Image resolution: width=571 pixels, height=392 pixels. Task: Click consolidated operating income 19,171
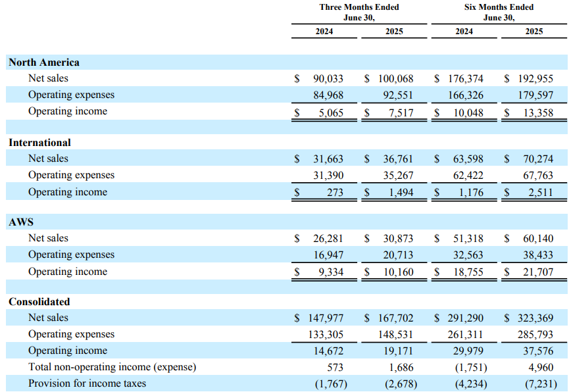tap(398, 351)
